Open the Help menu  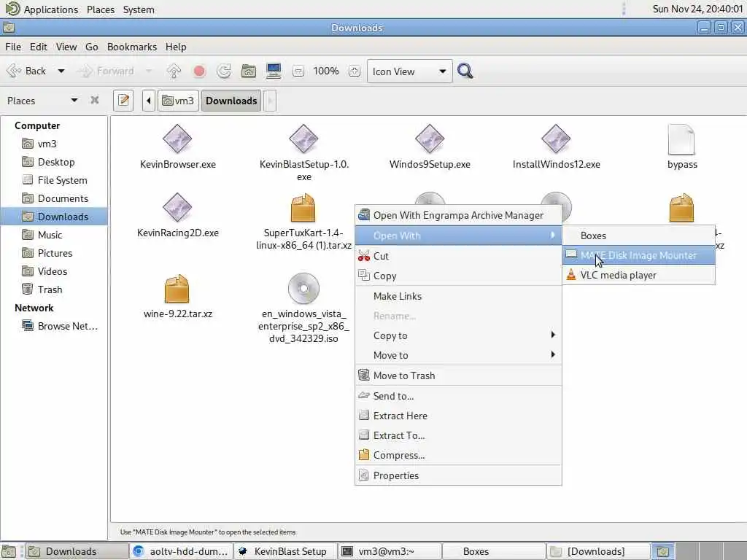click(x=176, y=47)
